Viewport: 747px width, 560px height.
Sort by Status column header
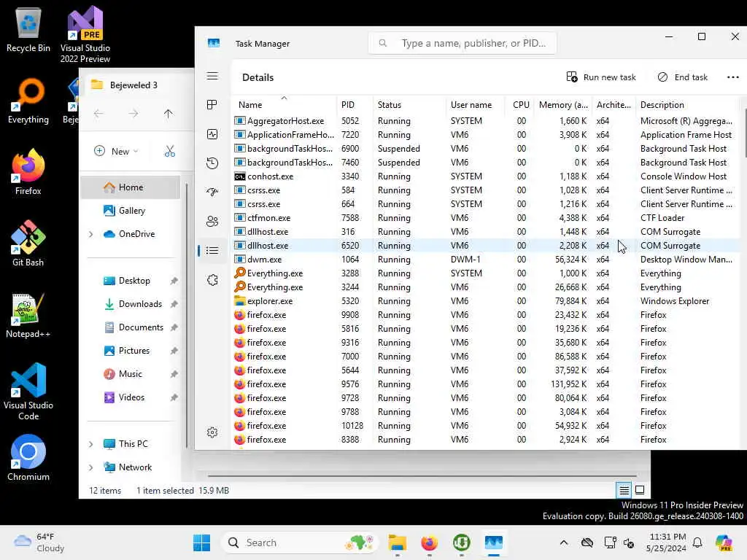click(x=409, y=105)
